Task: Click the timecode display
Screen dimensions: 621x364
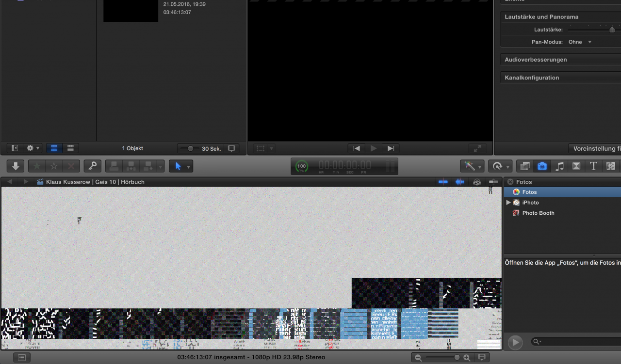Action: point(344,166)
